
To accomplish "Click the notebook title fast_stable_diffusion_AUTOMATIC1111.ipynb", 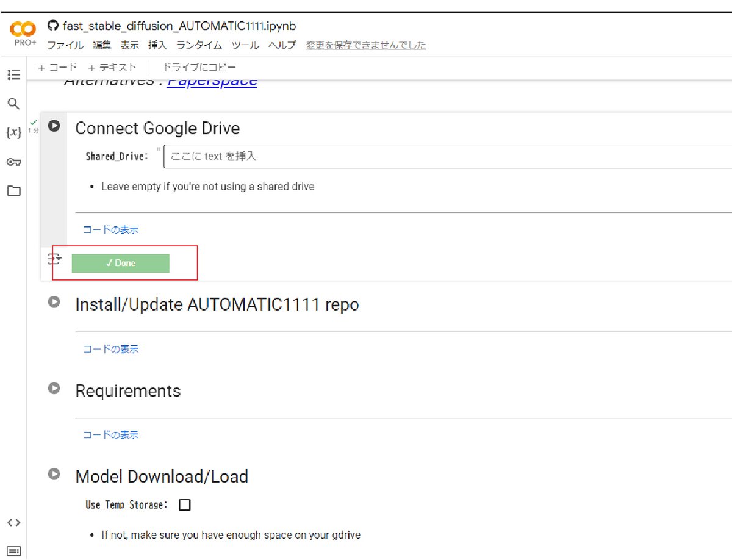I will tap(179, 26).
